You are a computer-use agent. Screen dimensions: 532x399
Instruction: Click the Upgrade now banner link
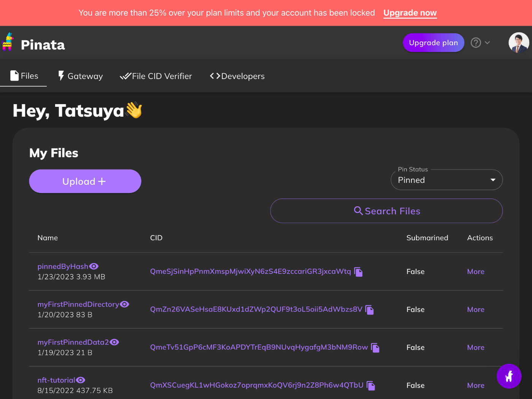pos(410,13)
